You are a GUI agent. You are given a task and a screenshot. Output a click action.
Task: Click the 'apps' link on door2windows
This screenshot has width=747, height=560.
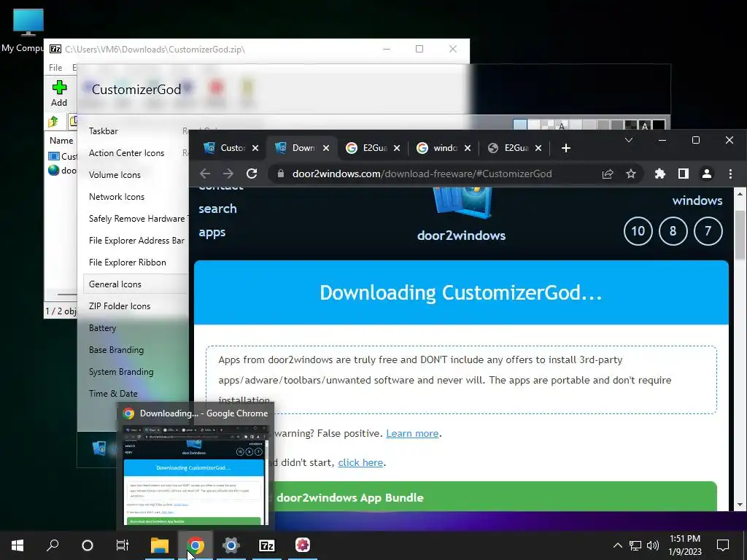pyautogui.click(x=212, y=233)
